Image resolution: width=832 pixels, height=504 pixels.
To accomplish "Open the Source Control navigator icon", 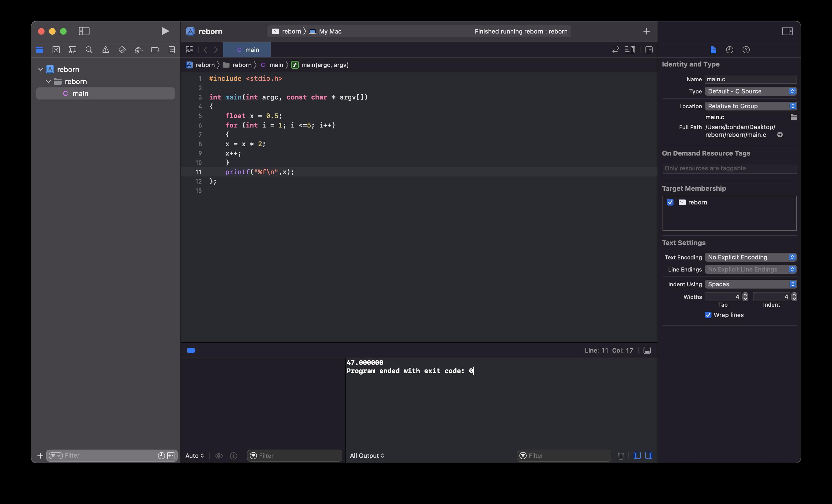I will pyautogui.click(x=56, y=50).
